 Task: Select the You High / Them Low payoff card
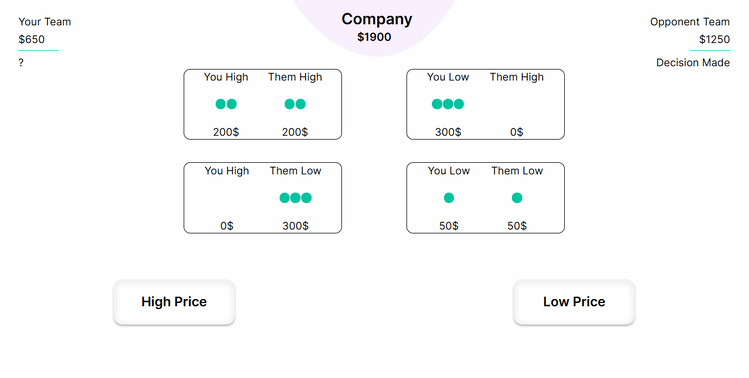tap(263, 198)
